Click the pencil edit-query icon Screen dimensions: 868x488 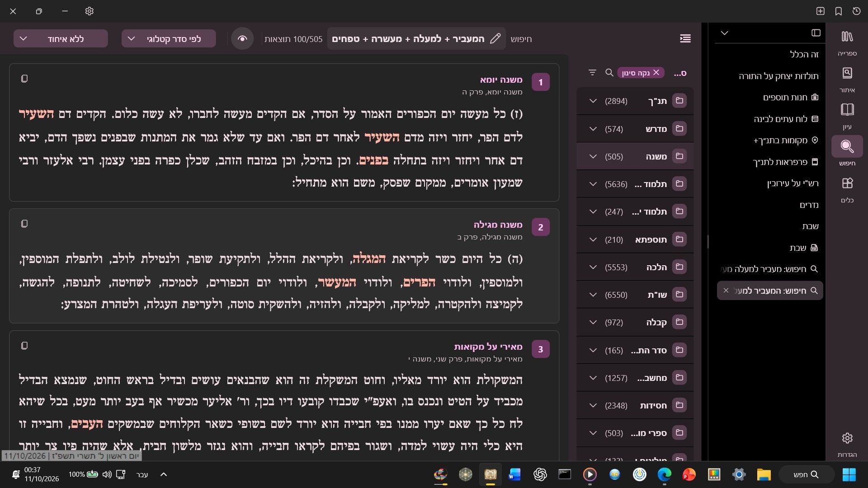(x=495, y=39)
